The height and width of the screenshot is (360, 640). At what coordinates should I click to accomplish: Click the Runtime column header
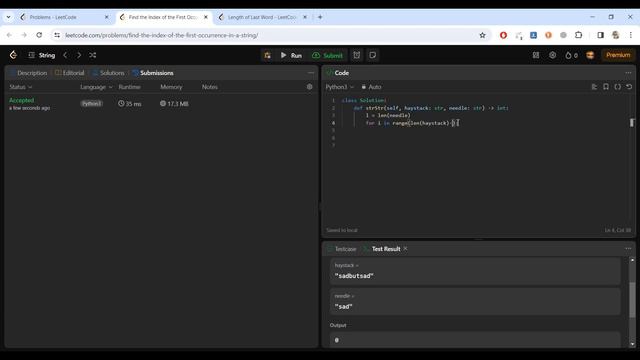129,87
